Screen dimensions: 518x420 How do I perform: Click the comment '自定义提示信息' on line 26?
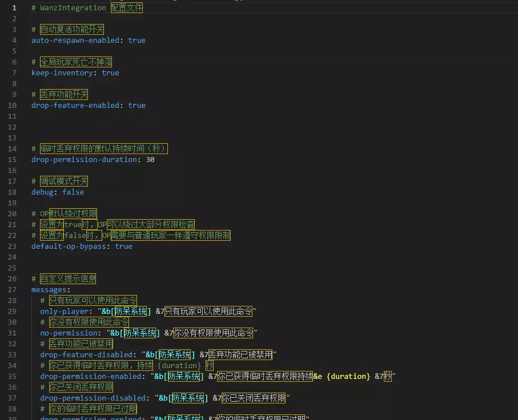tap(68, 278)
